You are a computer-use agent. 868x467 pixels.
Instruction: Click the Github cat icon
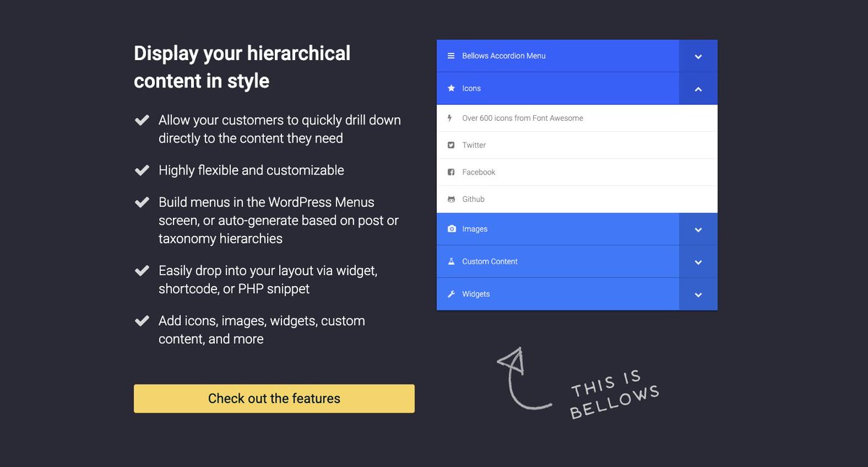click(x=451, y=199)
